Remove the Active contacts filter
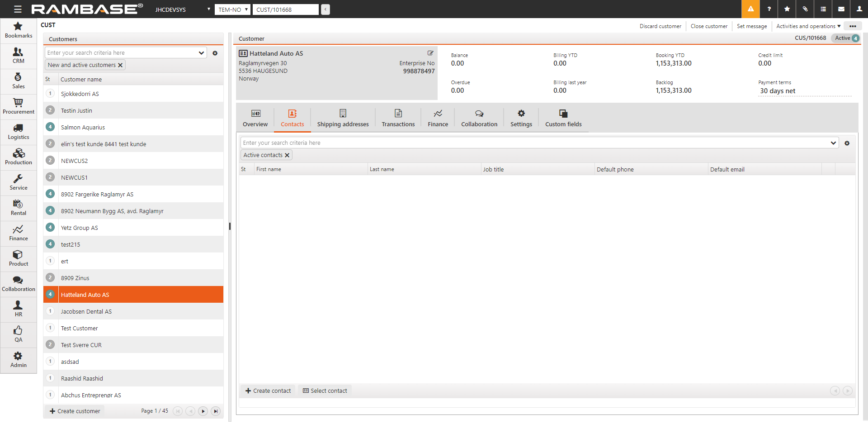Viewport: 868px width, 424px height. point(287,155)
